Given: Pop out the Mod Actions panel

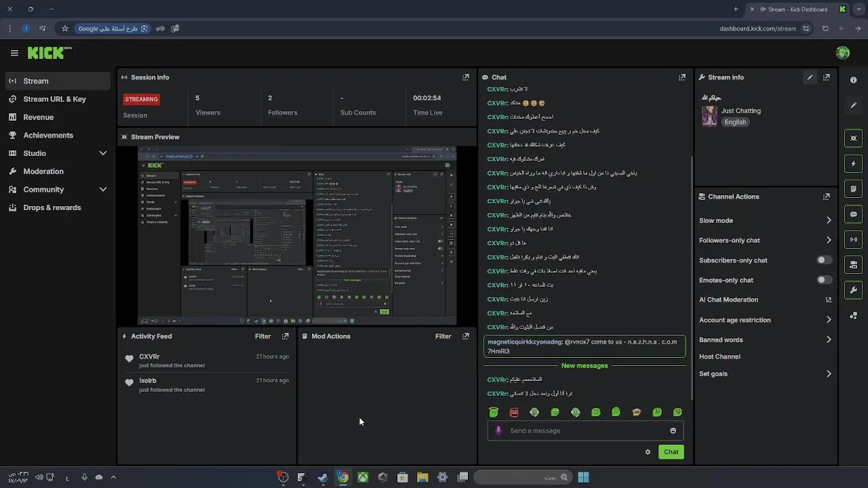Looking at the screenshot, I should point(465,336).
